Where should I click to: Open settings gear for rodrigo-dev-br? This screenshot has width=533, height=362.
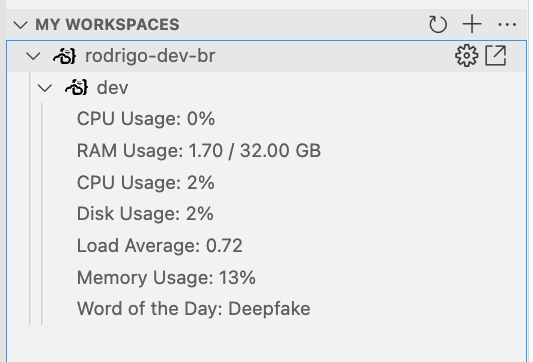(x=466, y=56)
